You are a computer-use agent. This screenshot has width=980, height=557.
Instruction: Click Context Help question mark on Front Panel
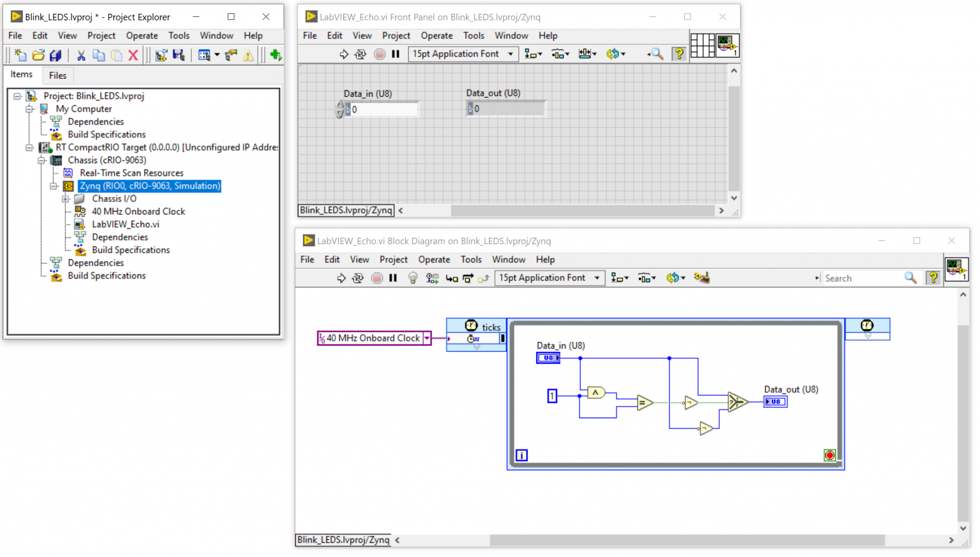pyautogui.click(x=679, y=54)
